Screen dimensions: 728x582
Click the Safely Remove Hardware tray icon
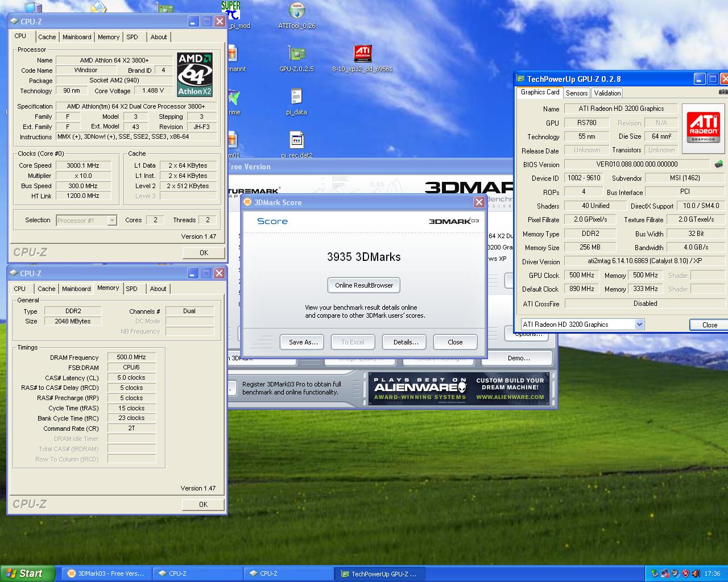tap(655, 573)
